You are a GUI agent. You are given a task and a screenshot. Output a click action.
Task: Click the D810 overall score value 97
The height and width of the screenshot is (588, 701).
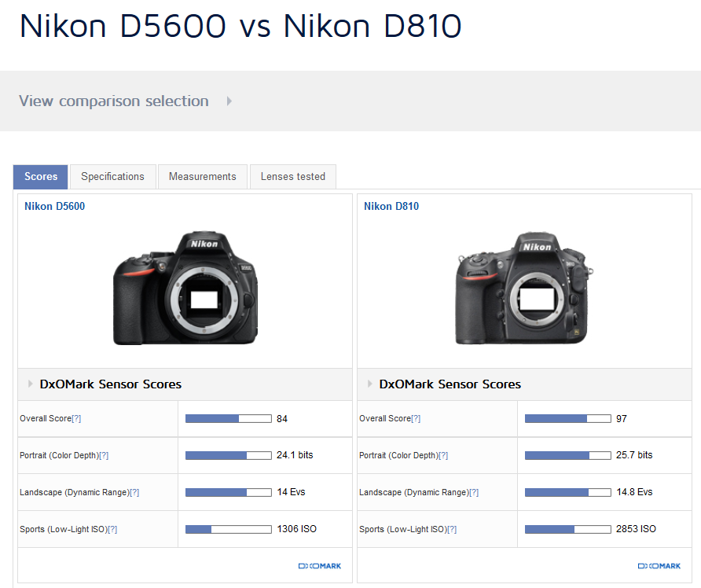pos(622,418)
